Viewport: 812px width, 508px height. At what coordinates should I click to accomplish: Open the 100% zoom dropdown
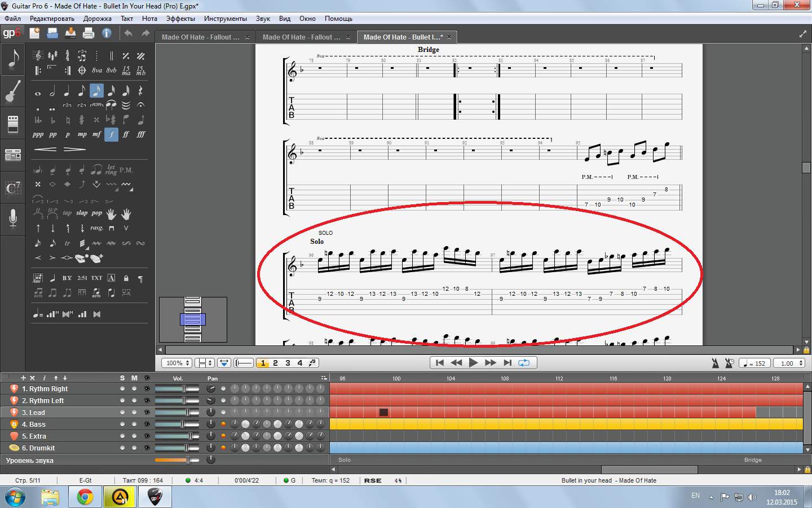(176, 363)
